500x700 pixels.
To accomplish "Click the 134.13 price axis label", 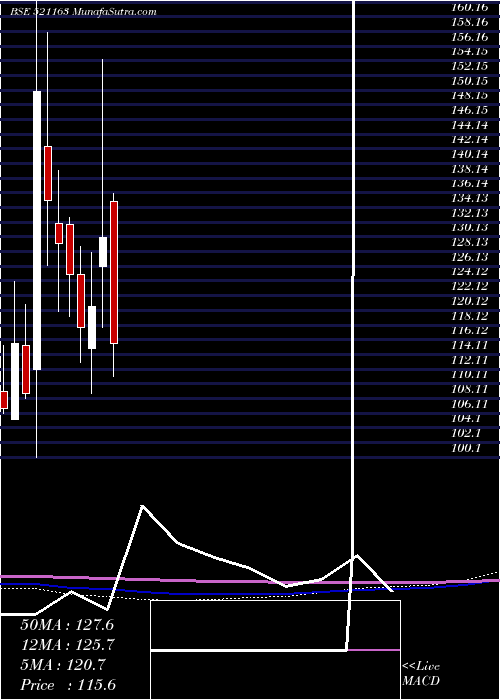I will [472, 198].
